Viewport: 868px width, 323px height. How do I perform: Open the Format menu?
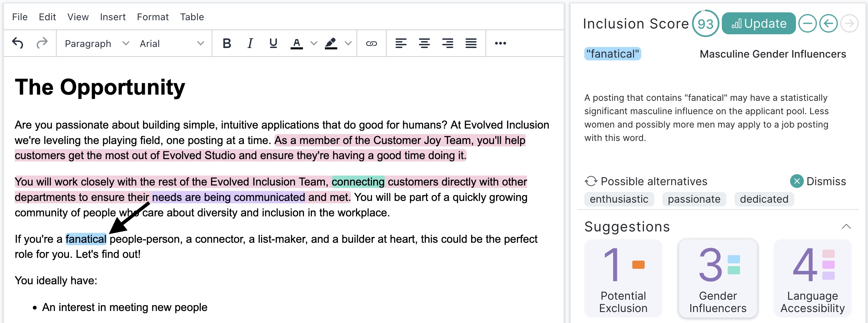(153, 17)
